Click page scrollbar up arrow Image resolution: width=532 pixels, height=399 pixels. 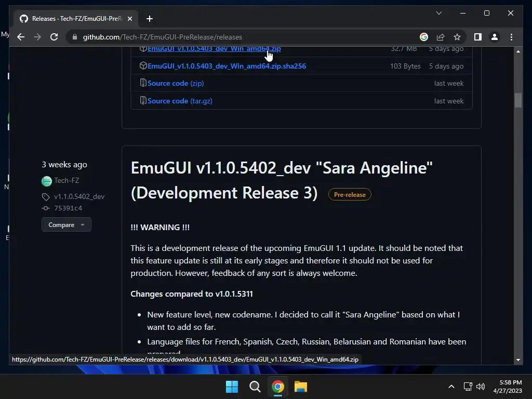pos(518,51)
